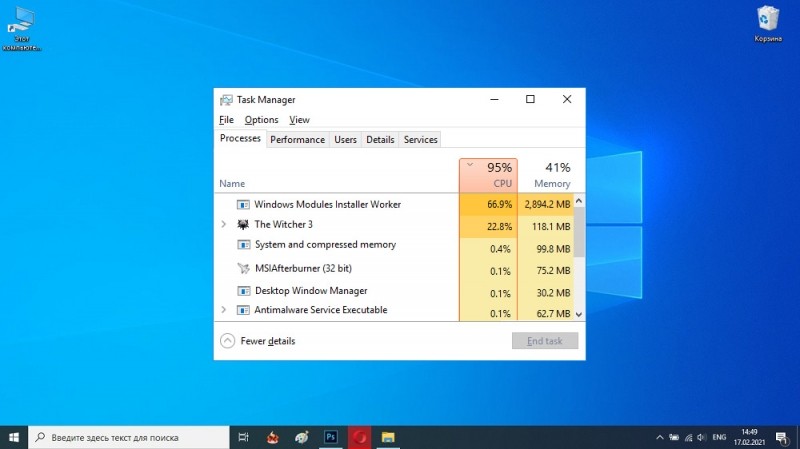Select Windows Modules Installer Worker process icon
Screen dimensions: 800x449
243,205
